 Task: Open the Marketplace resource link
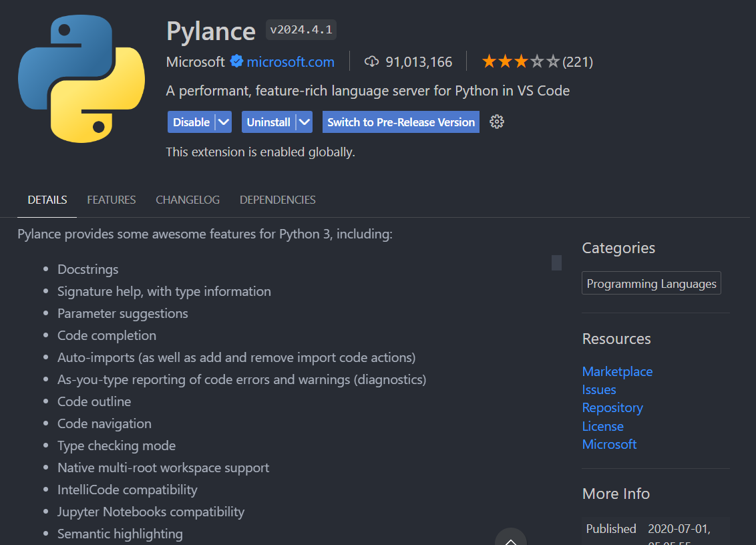click(617, 371)
